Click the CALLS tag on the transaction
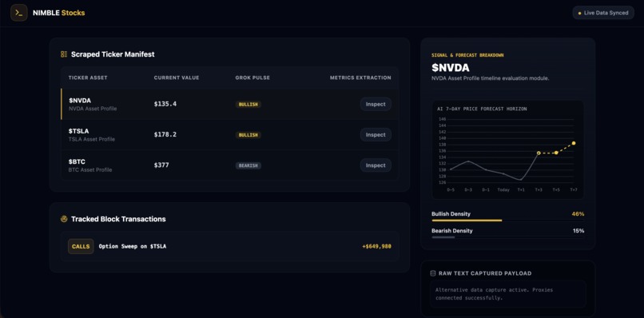This screenshot has height=318, width=644. [x=81, y=247]
